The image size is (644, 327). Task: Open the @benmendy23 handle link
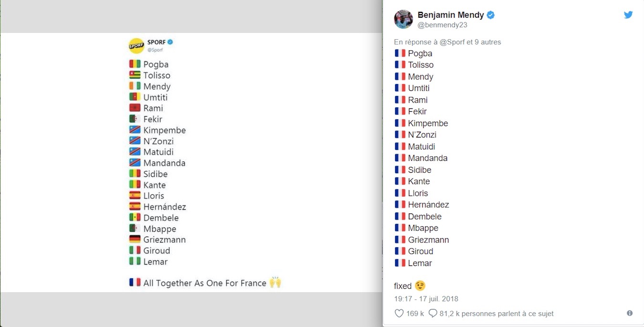pyautogui.click(x=442, y=25)
